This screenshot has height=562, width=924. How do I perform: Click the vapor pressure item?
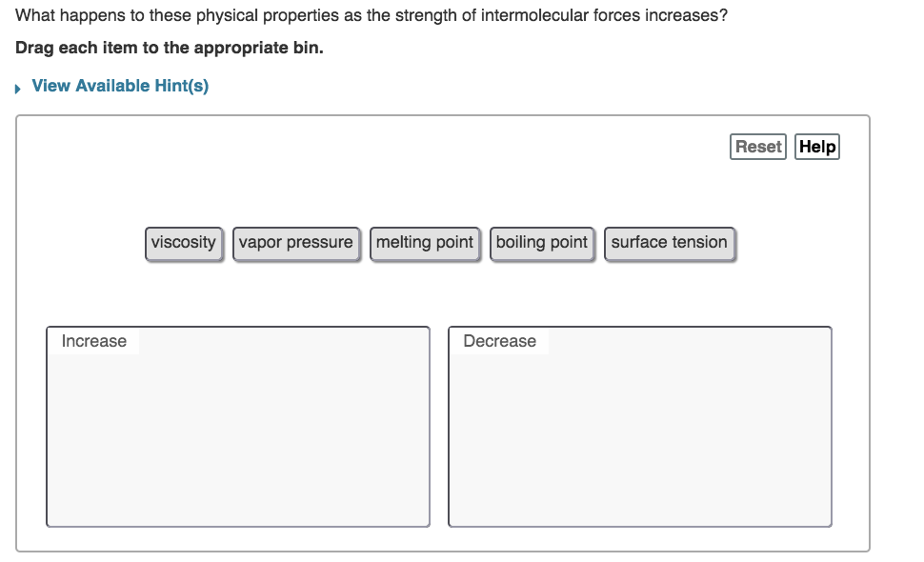pyautogui.click(x=296, y=243)
